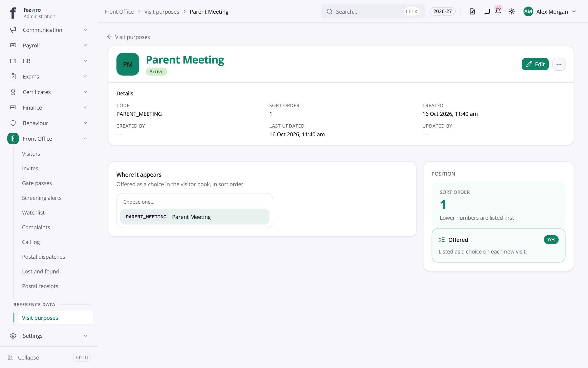Viewport: 588px width, 368px height.
Task: Open the three-dots more actions menu
Action: click(x=559, y=64)
